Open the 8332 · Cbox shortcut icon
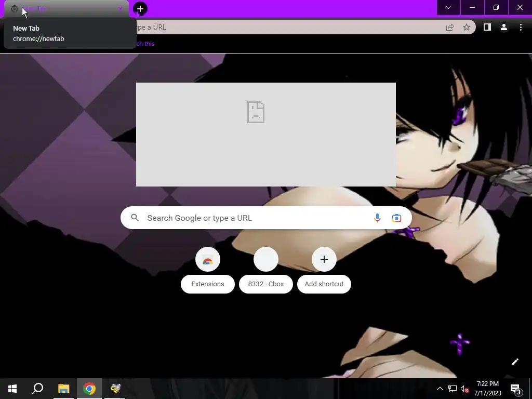 pyautogui.click(x=266, y=260)
